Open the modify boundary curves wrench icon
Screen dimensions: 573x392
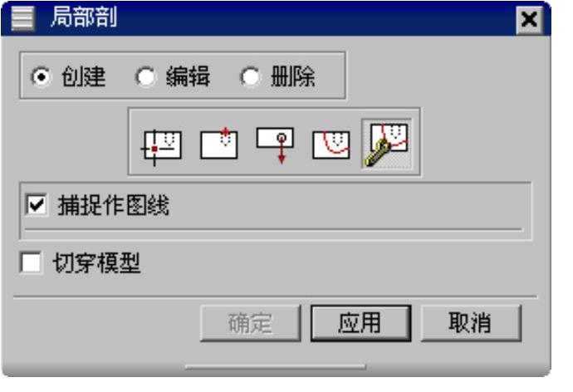[387, 144]
